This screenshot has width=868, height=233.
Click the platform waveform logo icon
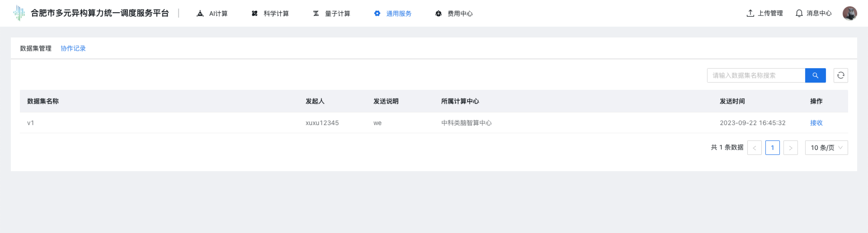19,13
